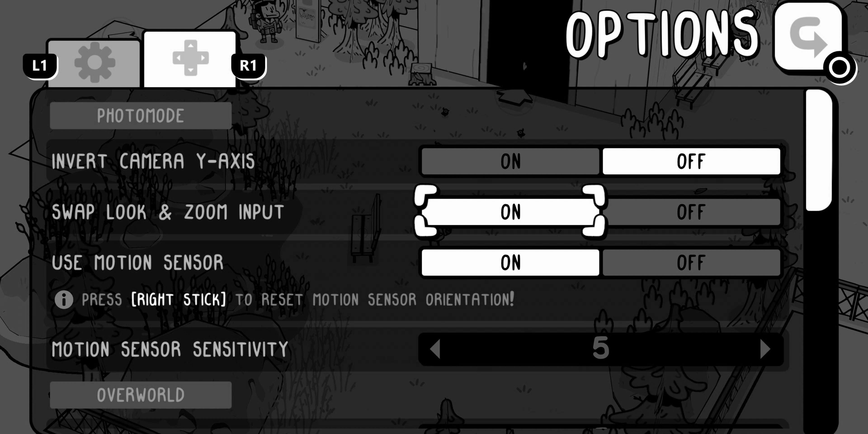
Task: Click OFF button for Swap Look & Zoom Input
Action: coord(690,212)
